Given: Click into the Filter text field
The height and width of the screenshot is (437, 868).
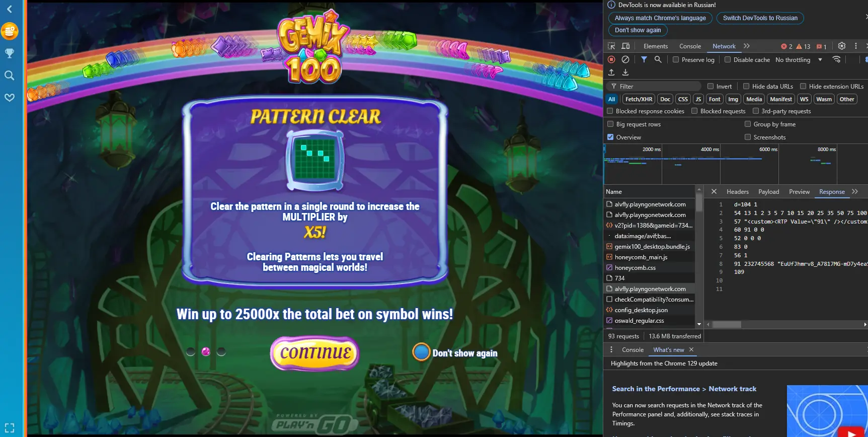Looking at the screenshot, I should click(x=653, y=86).
